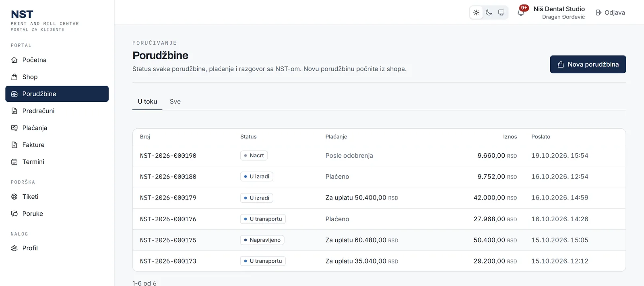Click the Iznos column header
The height and width of the screenshot is (286, 644).
coord(510,137)
